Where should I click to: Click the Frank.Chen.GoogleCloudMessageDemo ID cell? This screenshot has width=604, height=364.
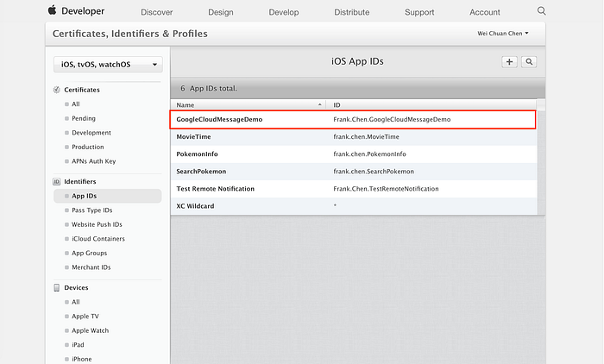point(392,119)
